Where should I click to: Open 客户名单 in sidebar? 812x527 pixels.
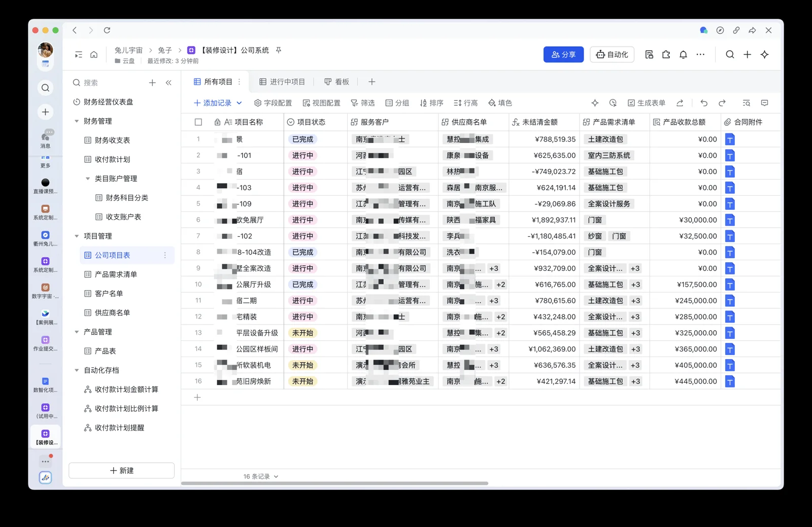[109, 294]
